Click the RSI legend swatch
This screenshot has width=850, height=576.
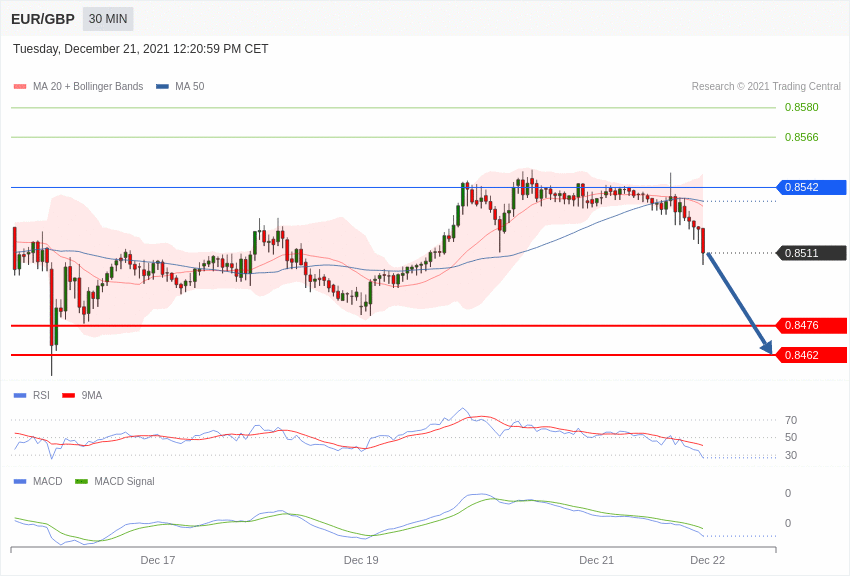coord(20,396)
